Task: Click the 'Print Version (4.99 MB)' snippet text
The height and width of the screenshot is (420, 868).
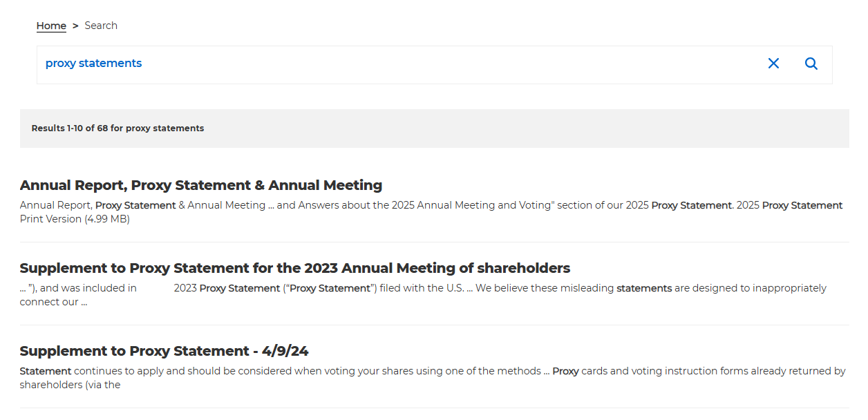Action: 75,219
